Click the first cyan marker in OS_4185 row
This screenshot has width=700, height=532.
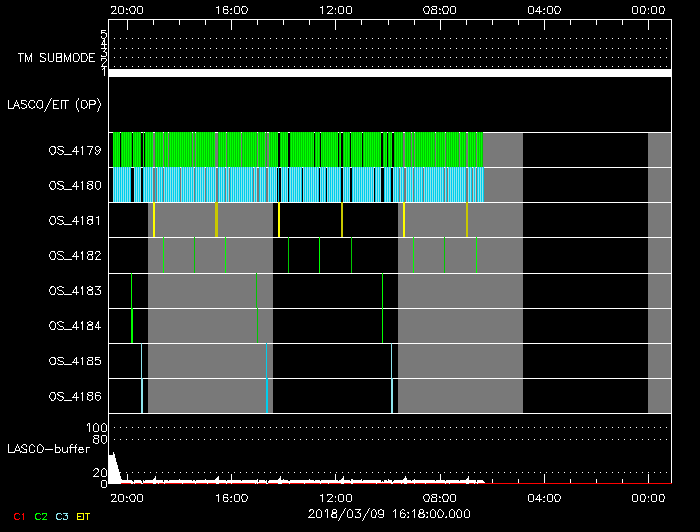[142, 361]
